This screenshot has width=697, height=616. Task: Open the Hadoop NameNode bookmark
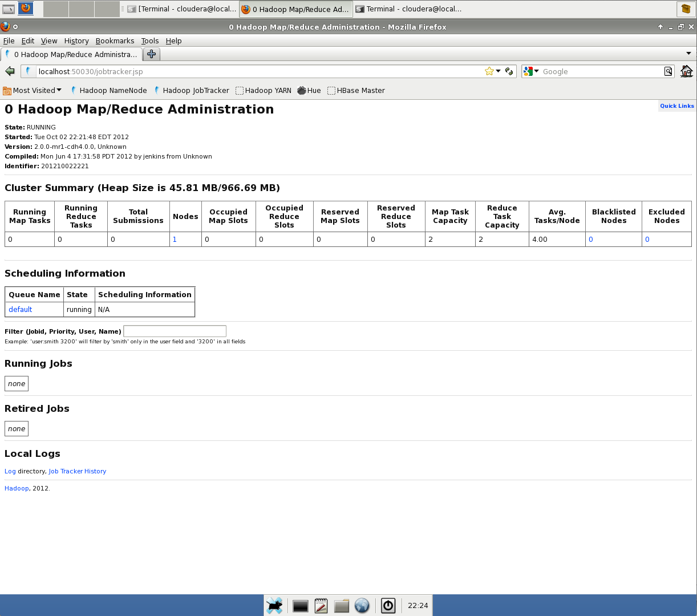[108, 90]
